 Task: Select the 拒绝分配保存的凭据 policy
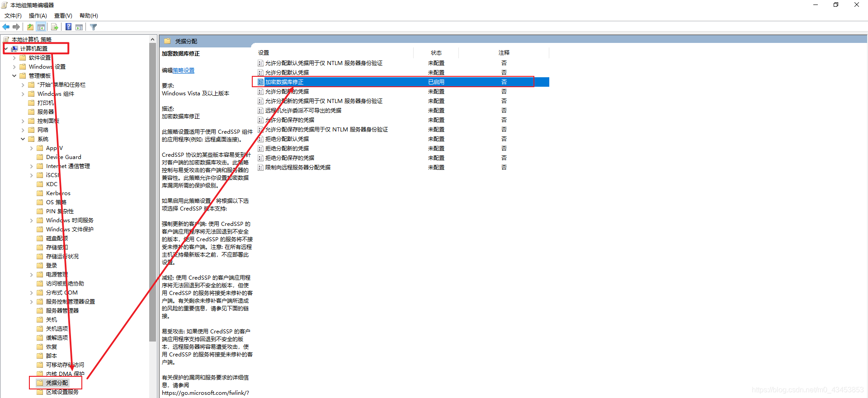pos(290,158)
